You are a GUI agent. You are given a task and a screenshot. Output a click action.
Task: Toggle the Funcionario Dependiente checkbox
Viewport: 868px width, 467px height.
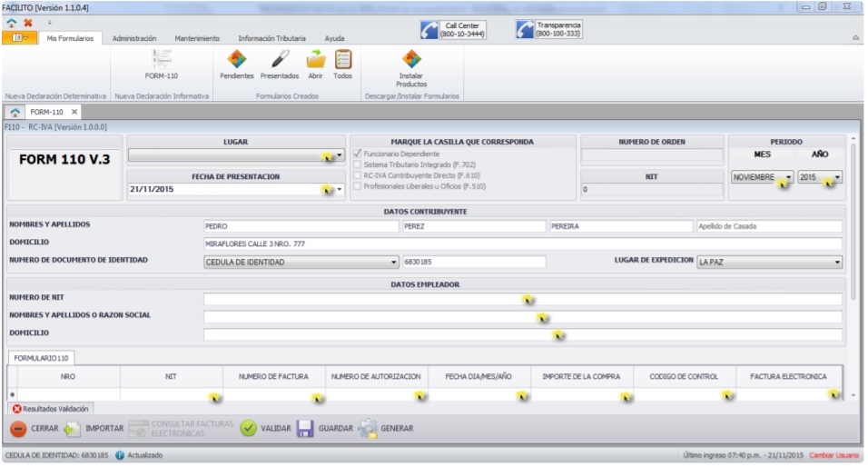(356, 154)
